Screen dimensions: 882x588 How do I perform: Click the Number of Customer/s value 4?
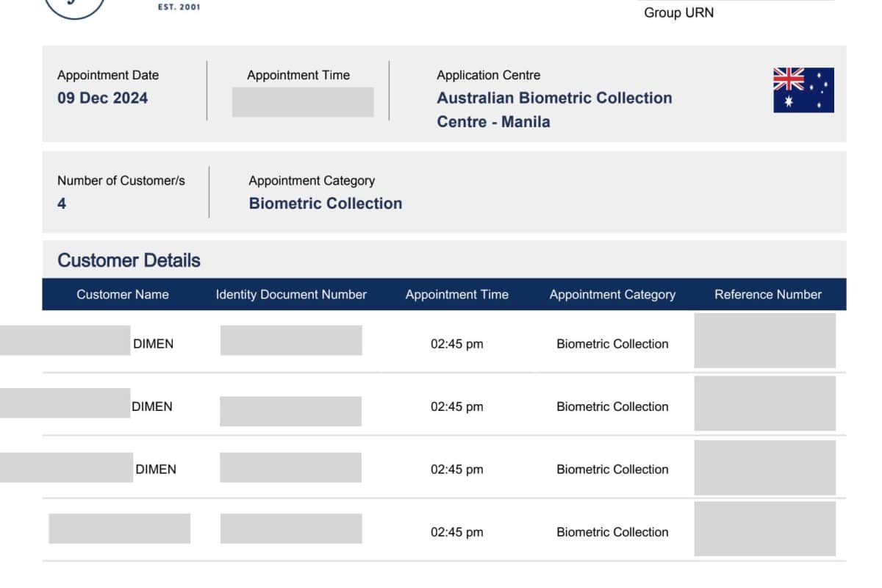(x=62, y=204)
